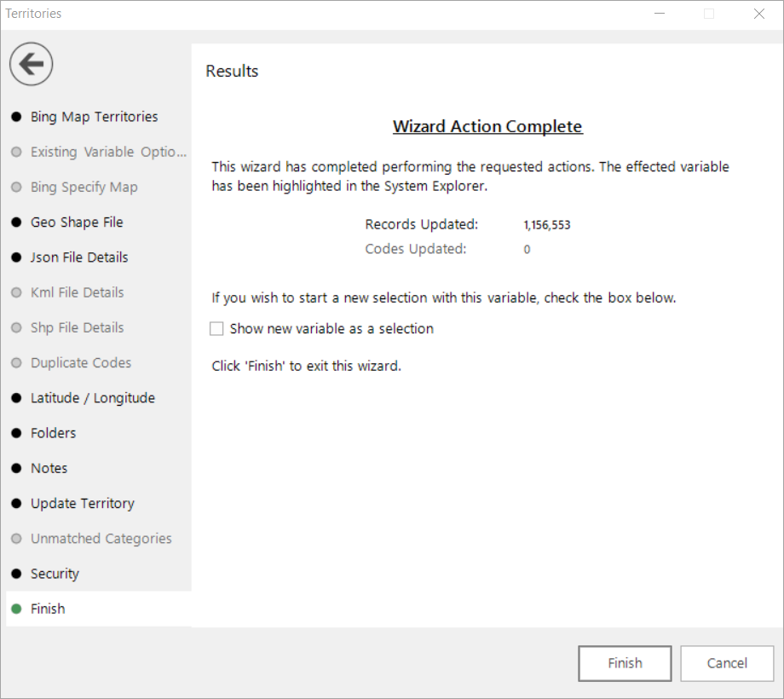Click the green bullet beside Finish

pyautogui.click(x=16, y=609)
